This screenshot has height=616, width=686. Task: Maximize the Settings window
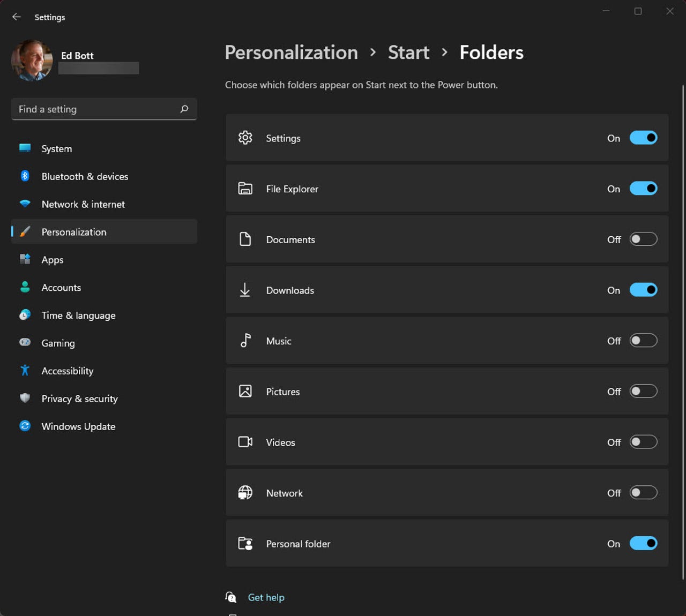[x=638, y=11]
